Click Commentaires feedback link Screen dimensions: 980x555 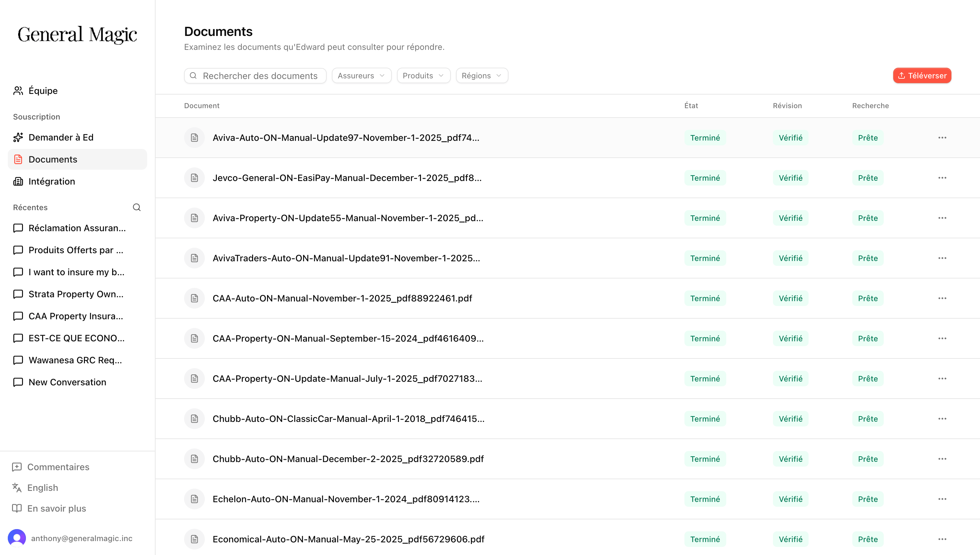51,467
